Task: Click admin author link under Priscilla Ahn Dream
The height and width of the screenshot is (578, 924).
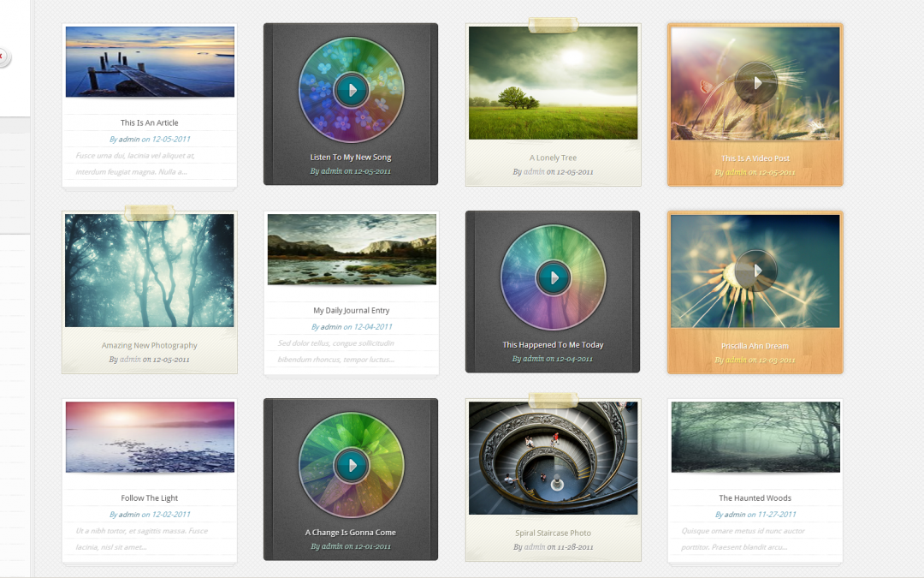Action: [x=736, y=360]
